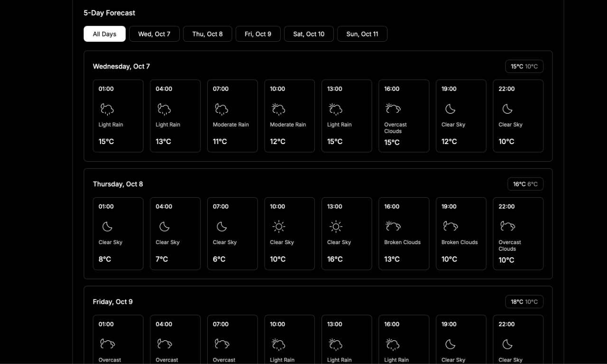Click the moon icon at Thursday 01:00
Screen dimensions: 607x364
pyautogui.click(x=107, y=227)
